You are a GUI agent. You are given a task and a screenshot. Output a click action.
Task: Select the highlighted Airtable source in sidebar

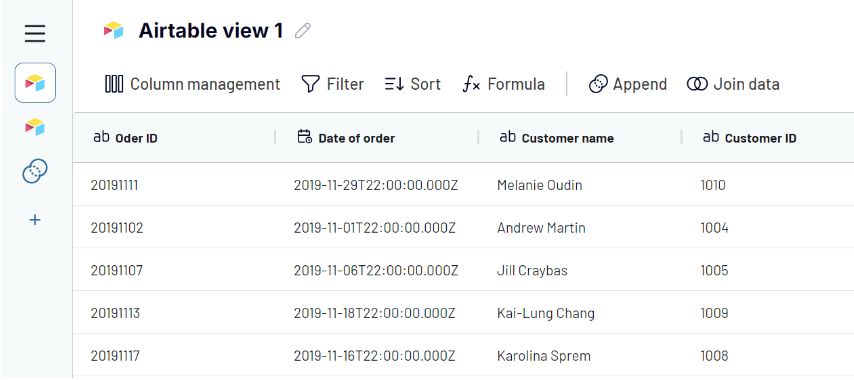(35, 83)
